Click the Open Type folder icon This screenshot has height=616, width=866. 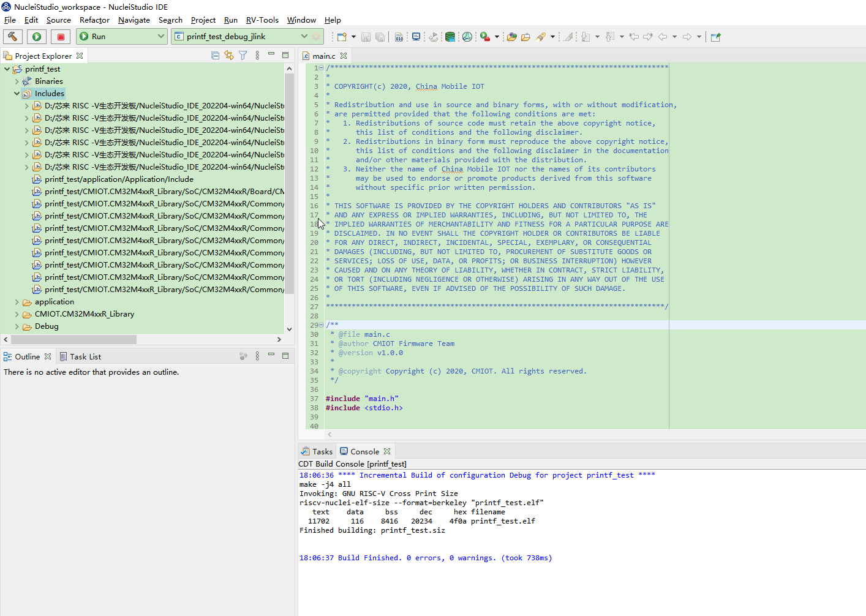(512, 37)
